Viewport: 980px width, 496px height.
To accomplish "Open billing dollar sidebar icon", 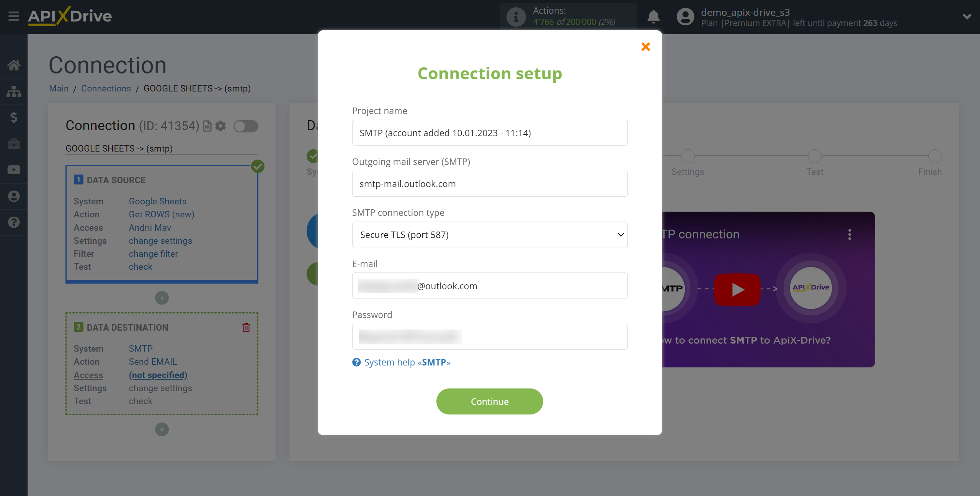I will pos(14,117).
